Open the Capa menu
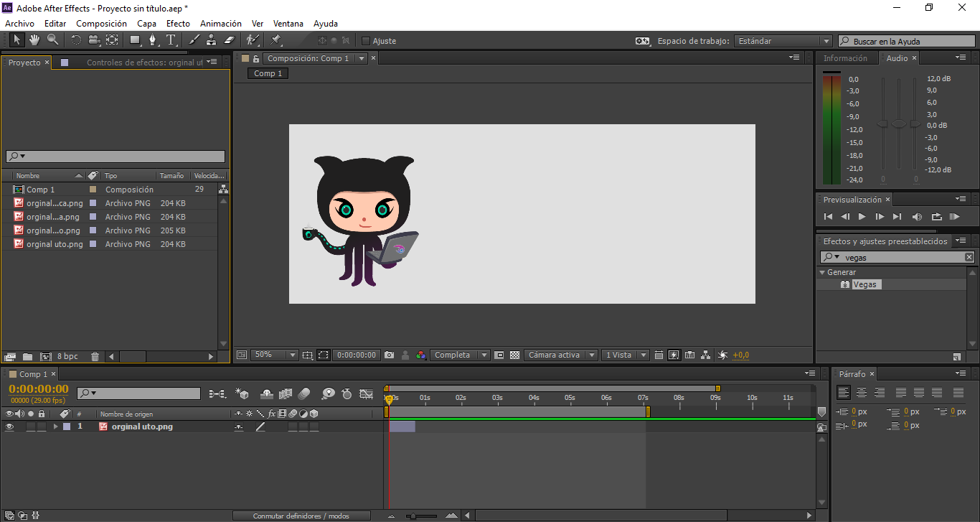The height and width of the screenshot is (522, 980). click(x=147, y=24)
